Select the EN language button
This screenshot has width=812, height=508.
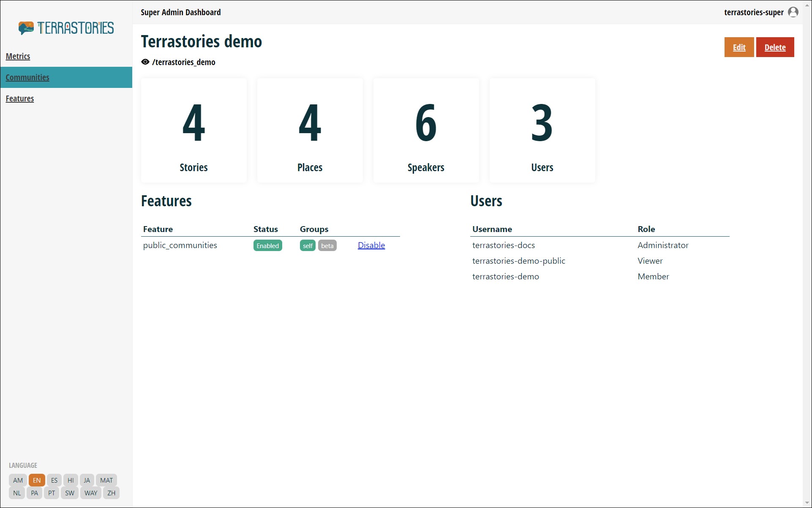click(x=37, y=480)
